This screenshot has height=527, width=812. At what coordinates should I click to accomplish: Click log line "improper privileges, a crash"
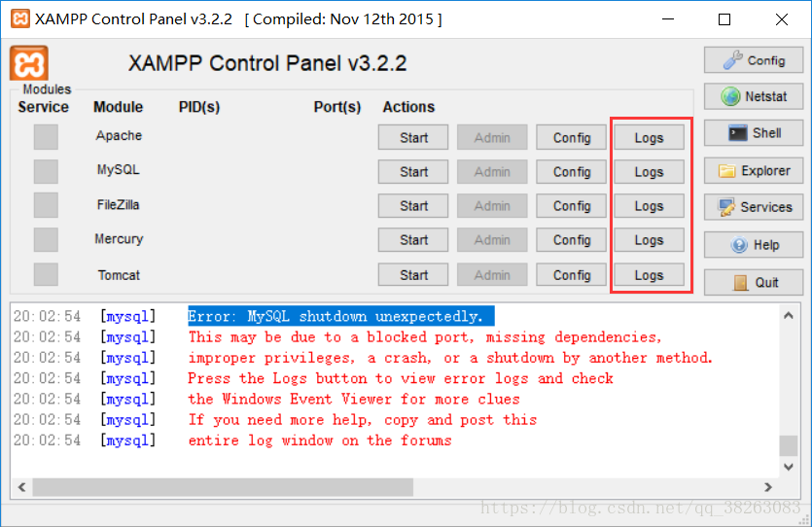click(450, 358)
